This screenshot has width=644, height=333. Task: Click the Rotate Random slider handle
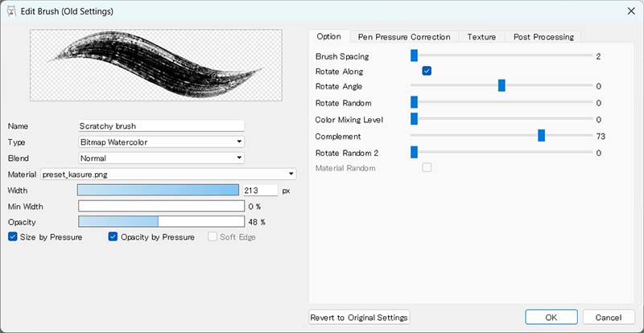click(414, 102)
